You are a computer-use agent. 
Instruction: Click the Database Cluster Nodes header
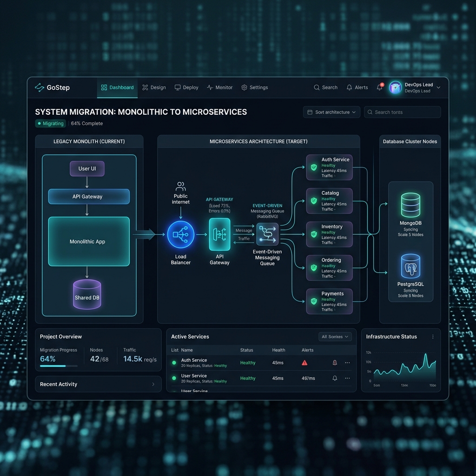(410, 141)
